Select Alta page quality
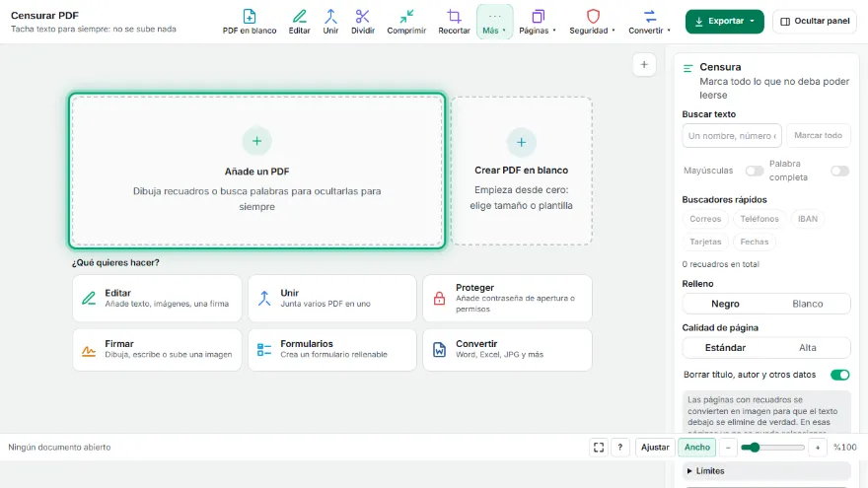The image size is (868, 488). click(x=807, y=347)
